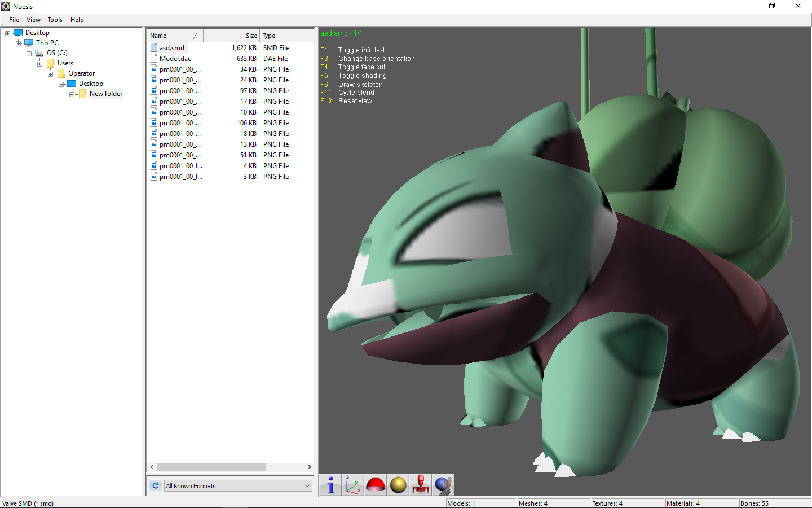Click the icon of the 97 KB PNG file

pos(154,91)
